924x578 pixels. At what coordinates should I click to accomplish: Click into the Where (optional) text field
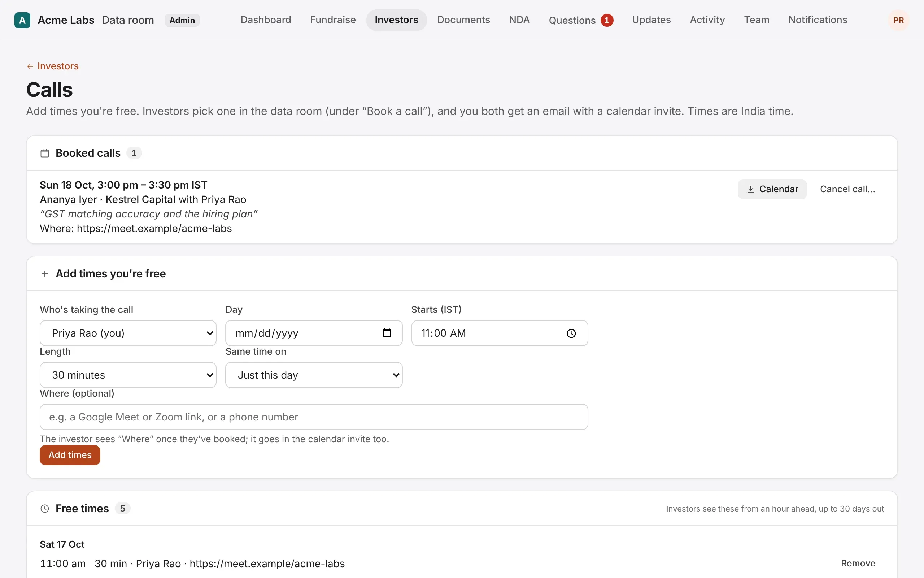coord(314,417)
